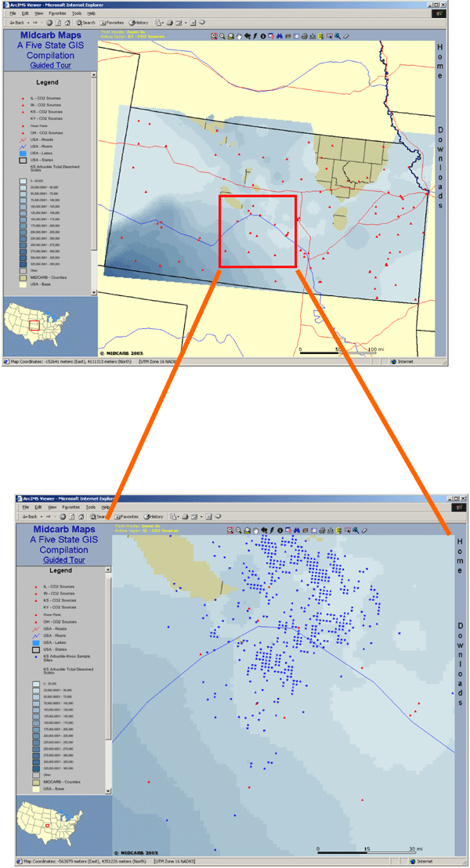Click 'USA - Roads' legend entry in zoomed-in window
The height and width of the screenshot is (868, 470).
54,629
